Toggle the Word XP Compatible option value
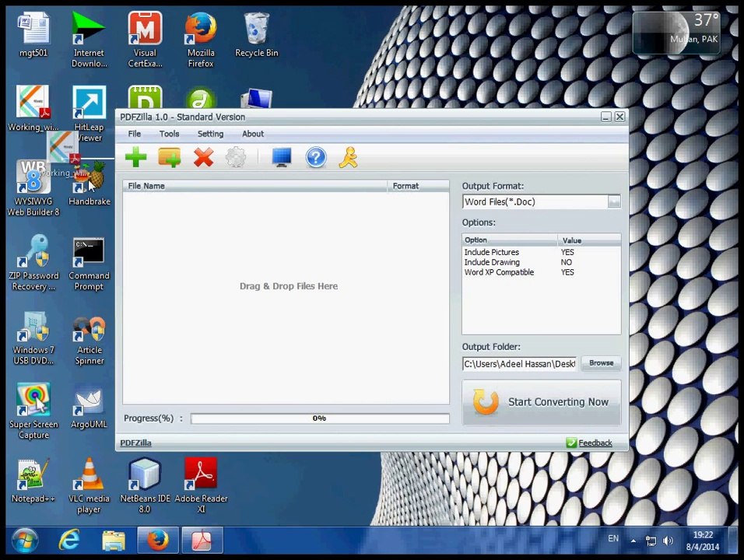Screen dimensions: 744x560 coord(567,272)
